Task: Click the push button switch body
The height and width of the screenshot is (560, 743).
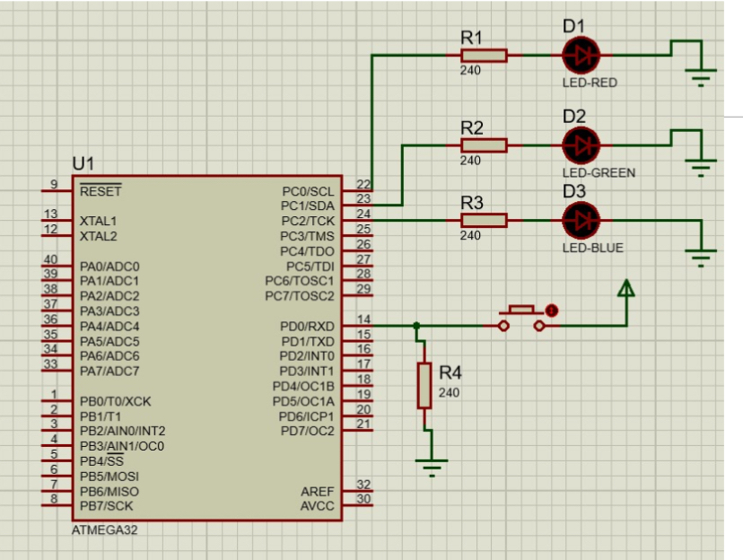Action: tap(521, 319)
